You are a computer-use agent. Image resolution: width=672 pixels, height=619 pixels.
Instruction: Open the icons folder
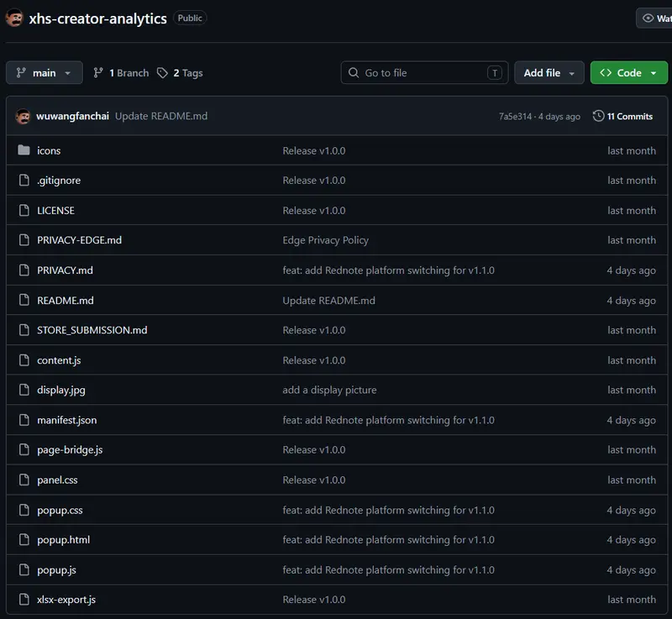[x=49, y=151]
